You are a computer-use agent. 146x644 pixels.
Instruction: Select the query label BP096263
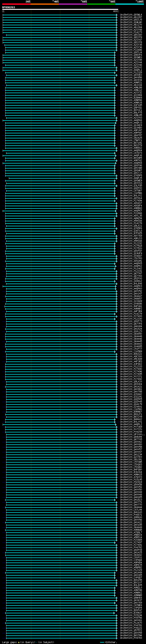[8, 8]
